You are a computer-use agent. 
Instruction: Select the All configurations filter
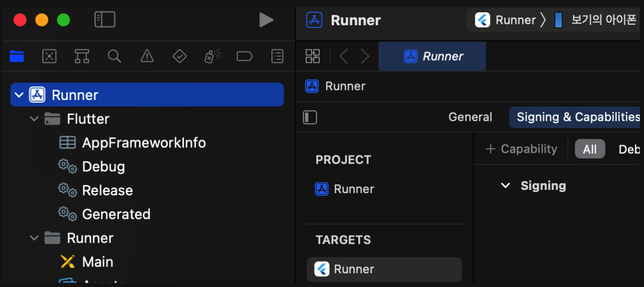tap(590, 149)
